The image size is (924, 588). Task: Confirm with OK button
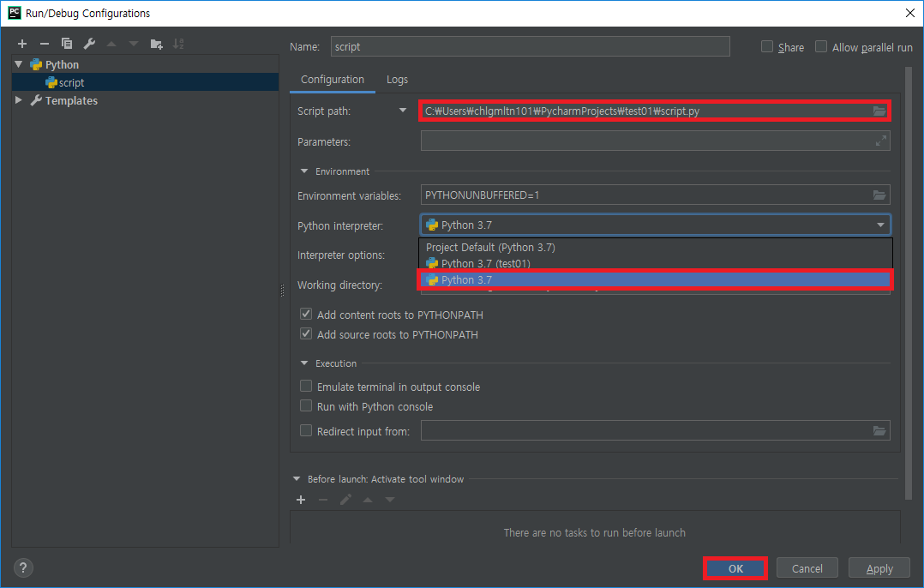[735, 568]
